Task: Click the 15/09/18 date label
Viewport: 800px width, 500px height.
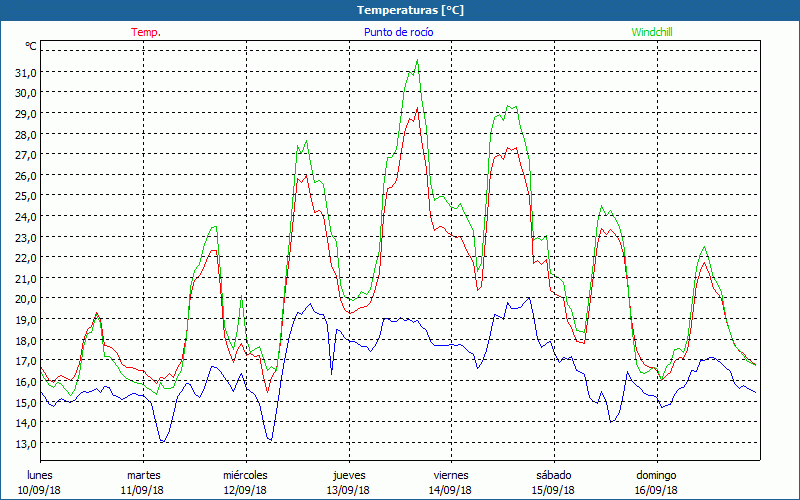Action: [x=553, y=490]
